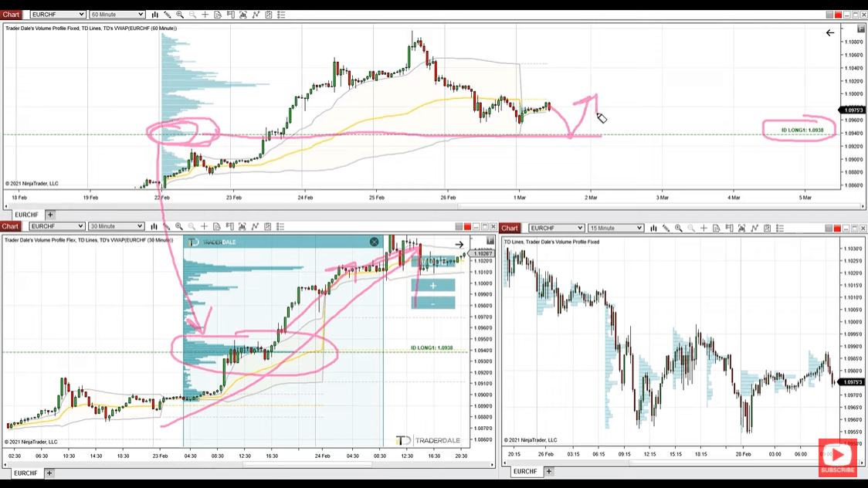Image resolution: width=868 pixels, height=488 pixels.
Task: Enable crosshair tool in 15 Minute chart
Action: pyautogui.click(x=704, y=228)
